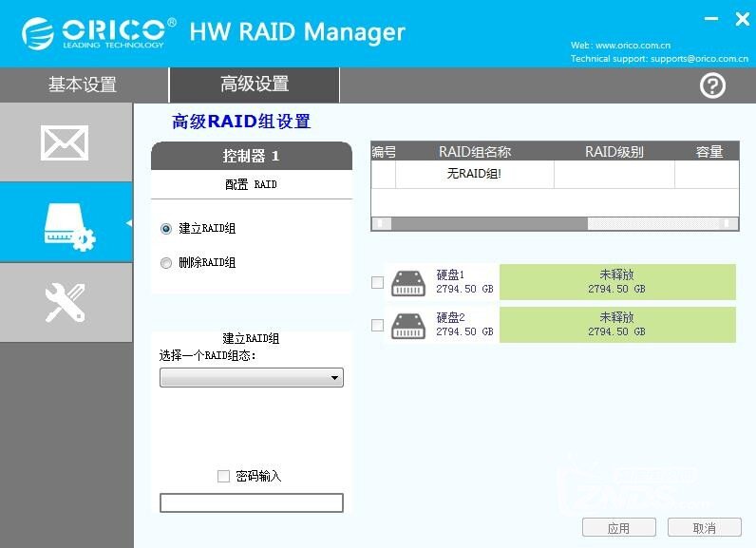The width and height of the screenshot is (756, 548).
Task: Click the 无RAID组! table row
Action: click(555, 174)
